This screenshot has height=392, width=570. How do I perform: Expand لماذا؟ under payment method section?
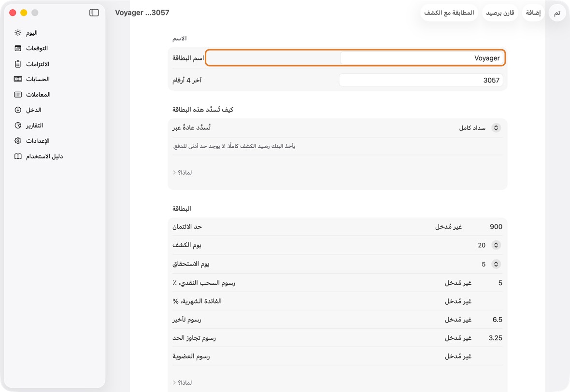(x=182, y=172)
